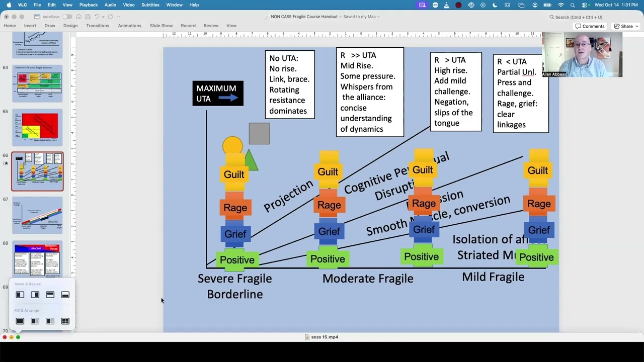The height and width of the screenshot is (362, 644).
Task: Switch to the Transitions ribbon tab
Action: [98, 26]
